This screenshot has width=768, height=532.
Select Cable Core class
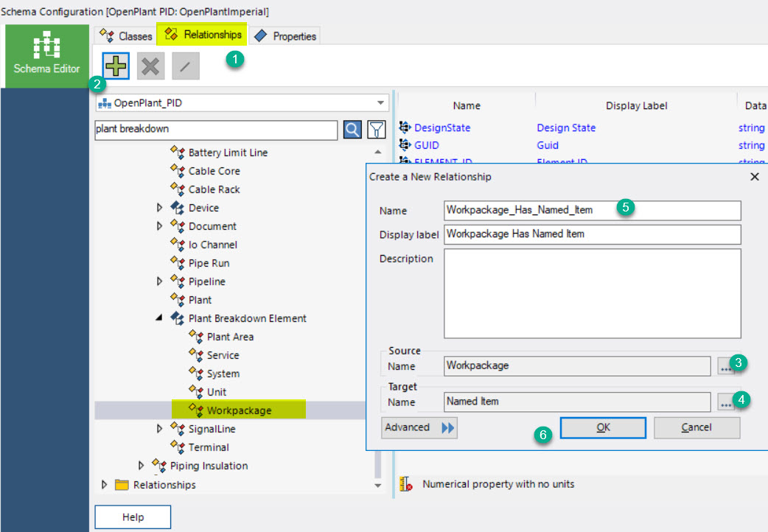pos(214,171)
